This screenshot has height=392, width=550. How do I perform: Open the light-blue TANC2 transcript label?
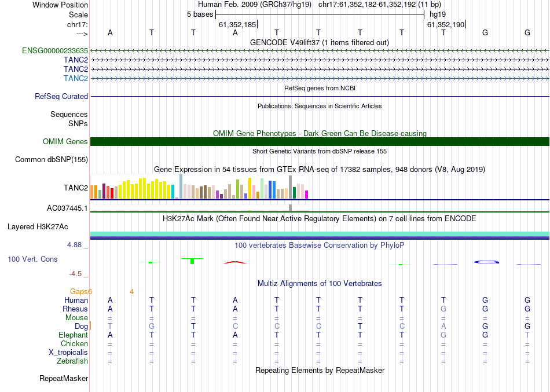coord(76,78)
